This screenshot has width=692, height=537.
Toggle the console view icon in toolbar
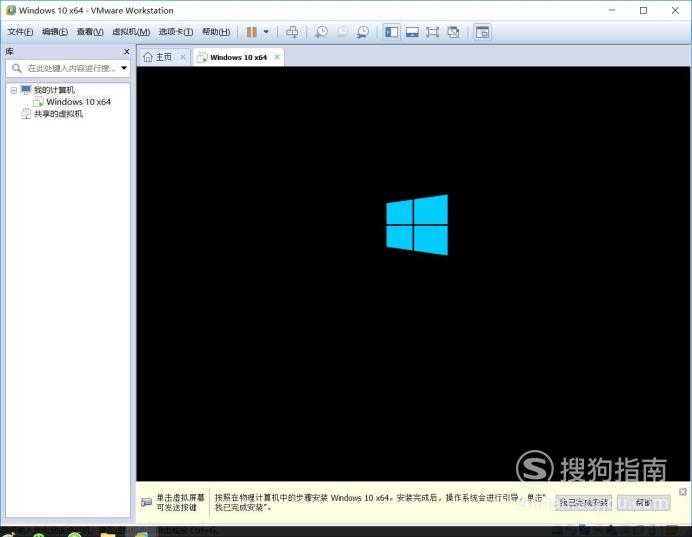482,32
